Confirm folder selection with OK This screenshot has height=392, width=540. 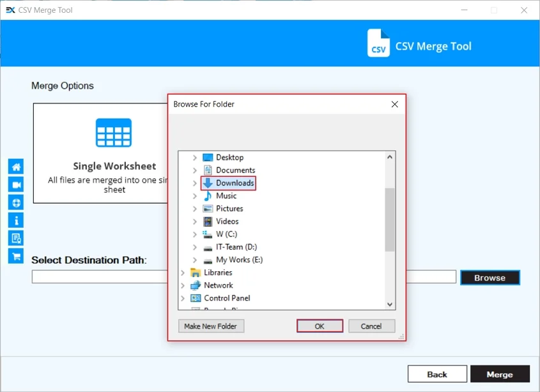320,326
